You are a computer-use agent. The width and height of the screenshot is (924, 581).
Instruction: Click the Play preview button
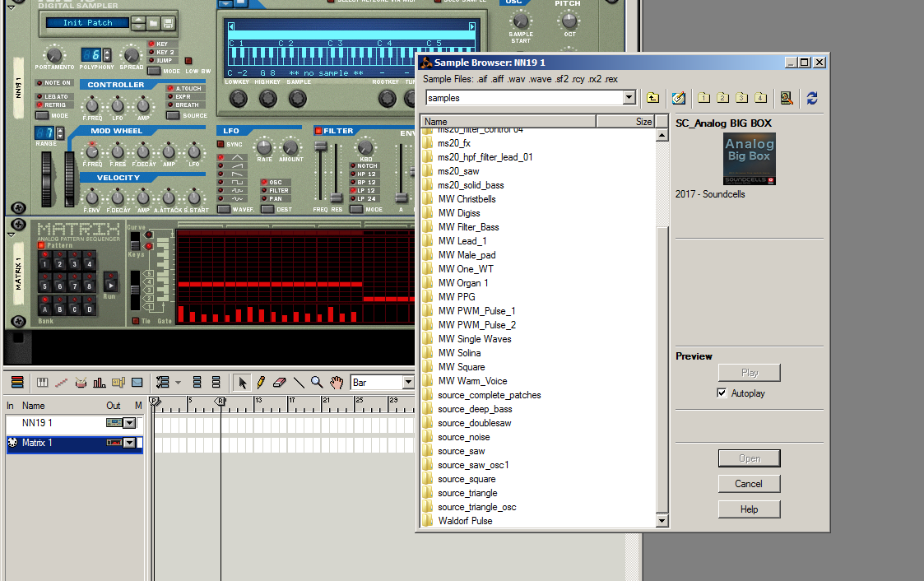click(x=749, y=373)
